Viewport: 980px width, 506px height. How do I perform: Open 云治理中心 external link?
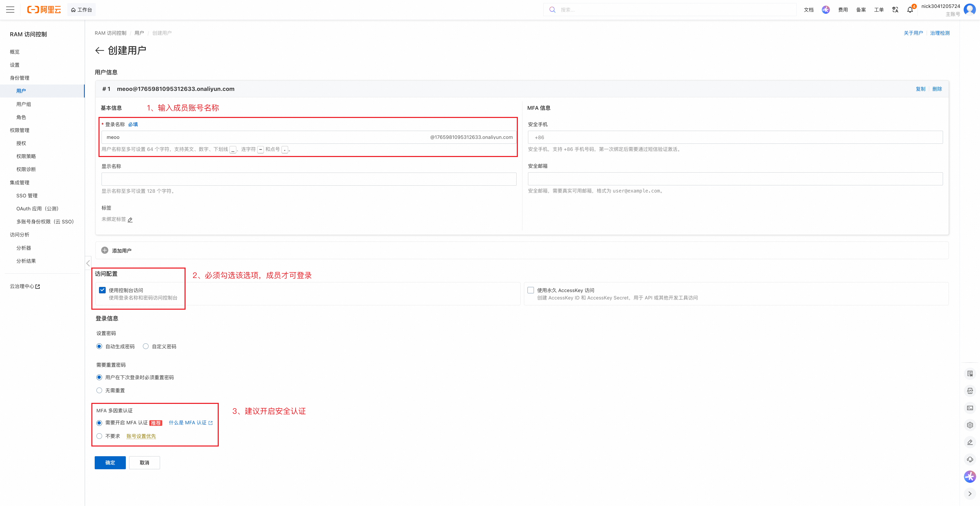25,286
